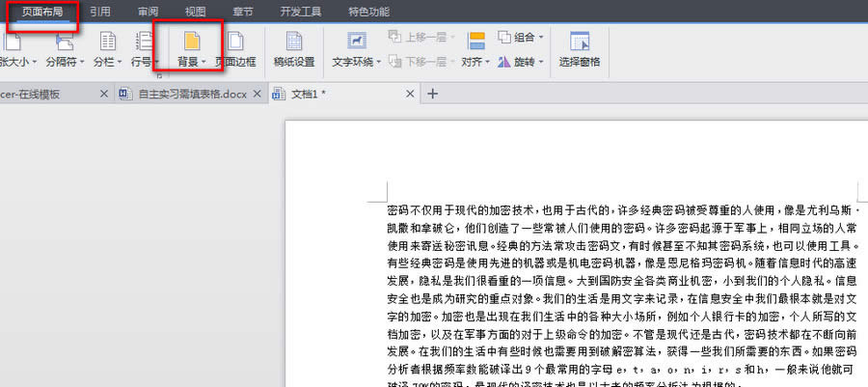Click the 对齐 align icon
The width and height of the screenshot is (868, 387).
pyautogui.click(x=475, y=41)
